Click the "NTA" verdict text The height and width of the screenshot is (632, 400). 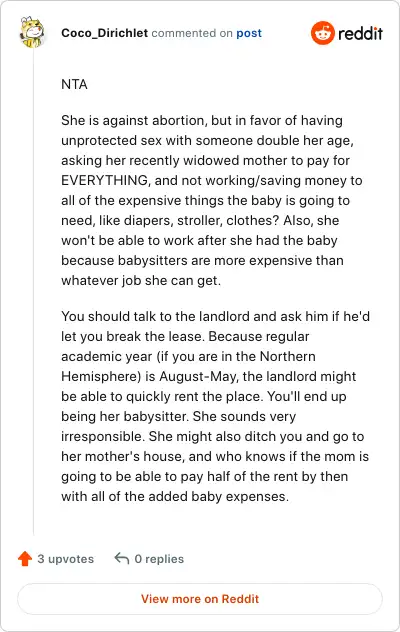coord(74,85)
